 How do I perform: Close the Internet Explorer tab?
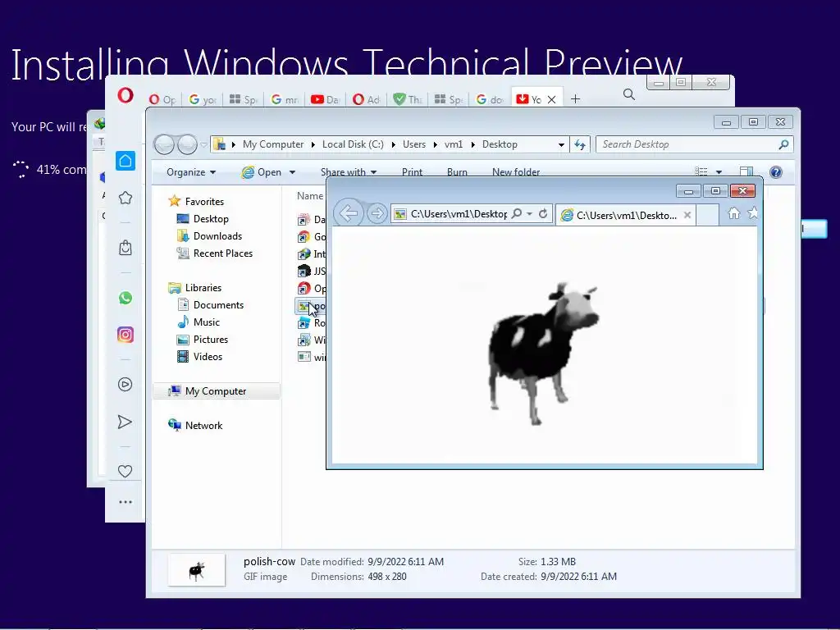tap(687, 215)
